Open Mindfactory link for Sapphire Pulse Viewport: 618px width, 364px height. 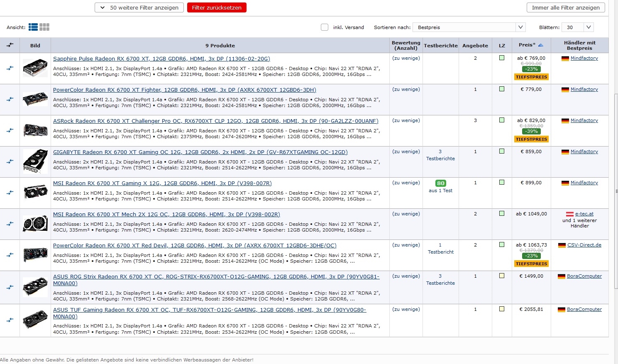point(584,59)
